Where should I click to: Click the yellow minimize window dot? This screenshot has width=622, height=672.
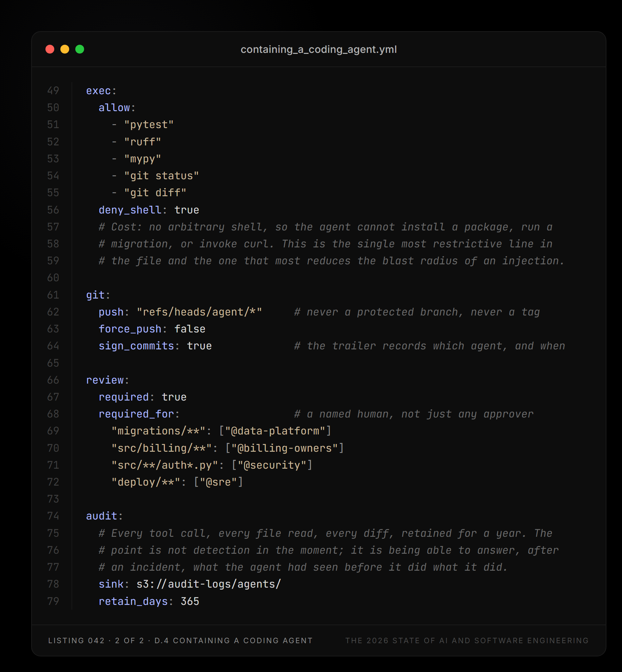[65, 49]
